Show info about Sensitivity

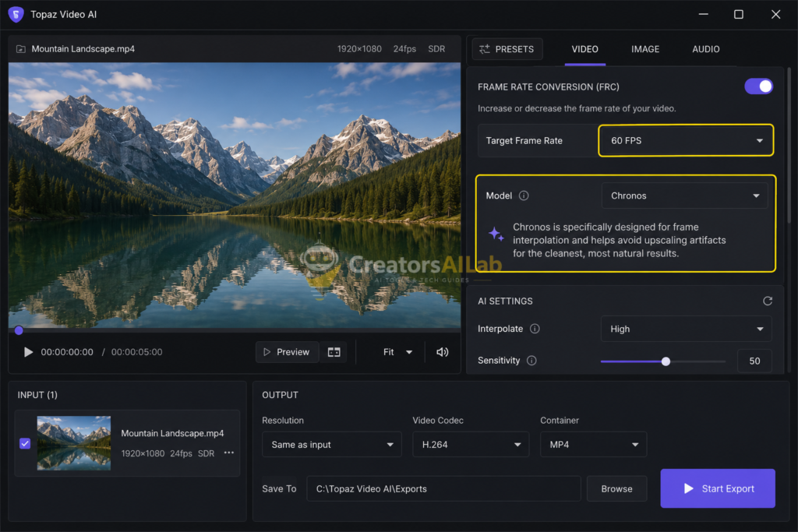click(x=531, y=361)
